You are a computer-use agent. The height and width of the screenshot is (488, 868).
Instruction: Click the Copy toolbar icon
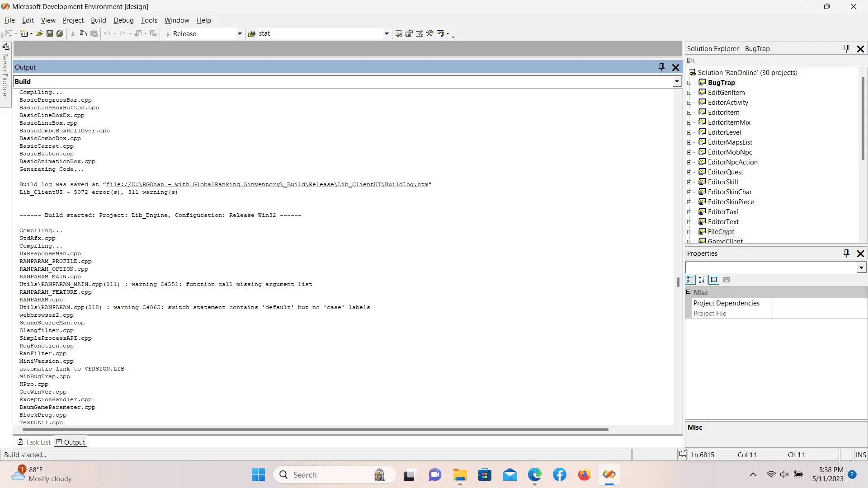point(83,33)
